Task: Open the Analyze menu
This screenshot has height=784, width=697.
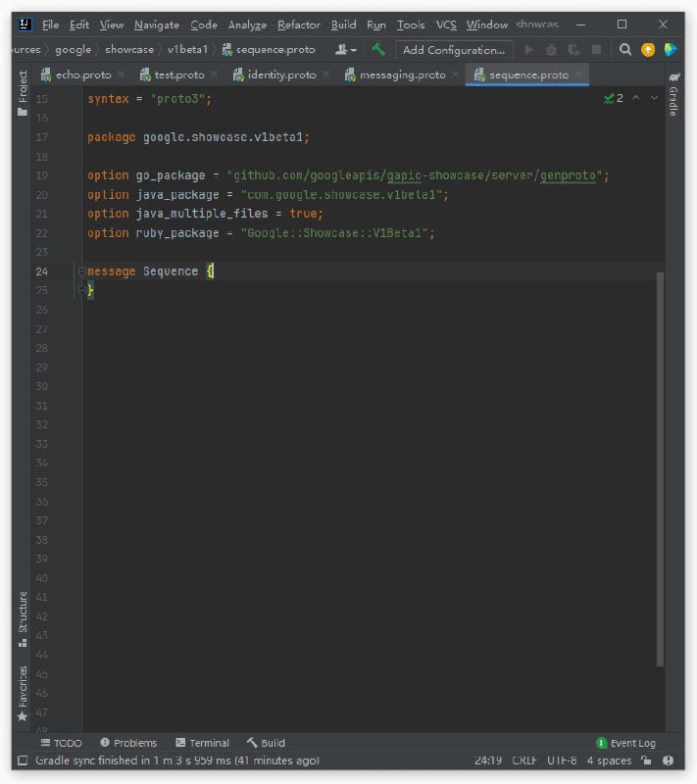Action: [x=247, y=25]
